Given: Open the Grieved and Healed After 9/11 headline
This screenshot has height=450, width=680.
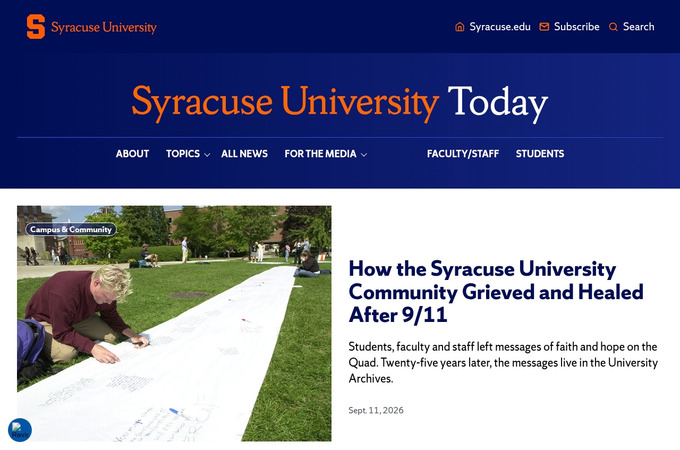Looking at the screenshot, I should pyautogui.click(x=496, y=292).
